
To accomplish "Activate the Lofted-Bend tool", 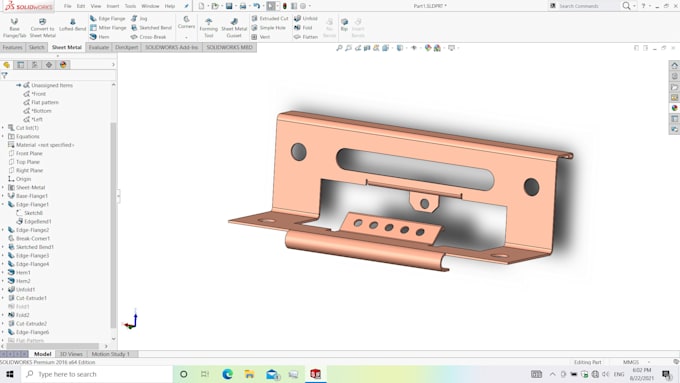I will point(72,25).
